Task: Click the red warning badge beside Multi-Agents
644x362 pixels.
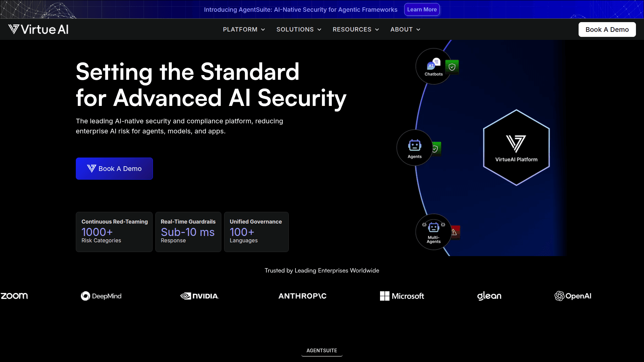Action: click(x=454, y=232)
